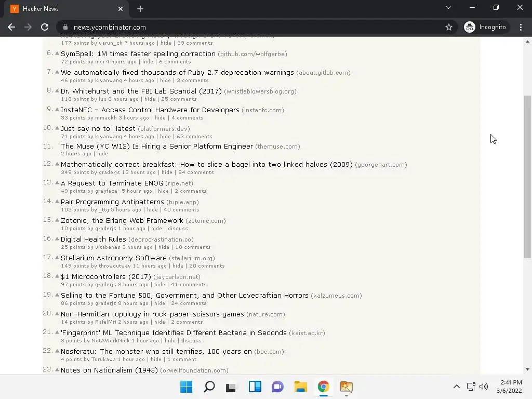This screenshot has height=399, width=532.
Task: Upvote Notes on Nationalism story
Action: 57,369
